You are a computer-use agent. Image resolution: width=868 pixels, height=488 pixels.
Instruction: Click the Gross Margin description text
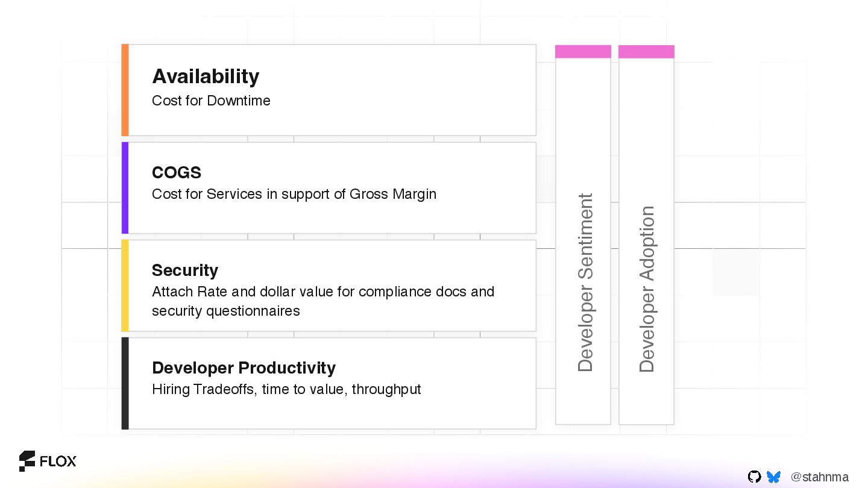coord(294,194)
